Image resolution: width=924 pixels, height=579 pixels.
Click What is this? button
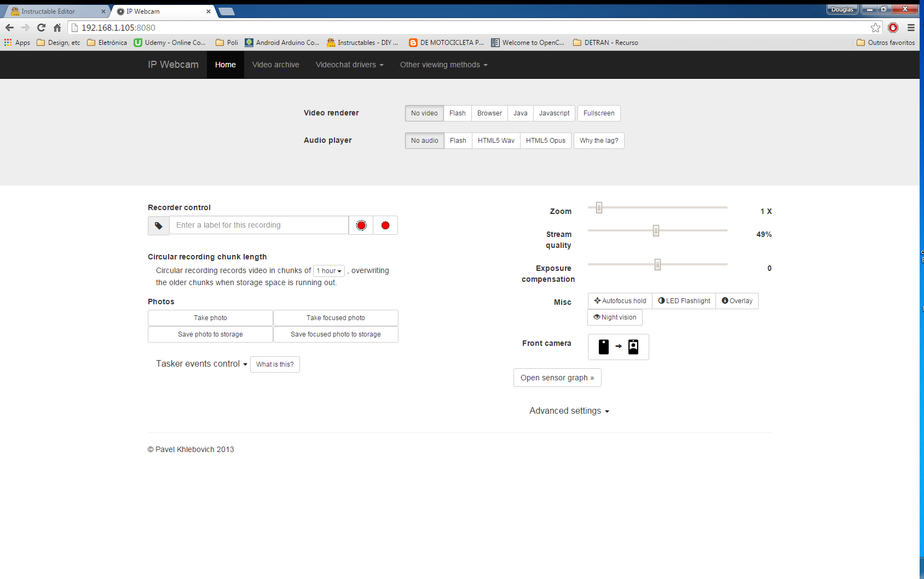(x=275, y=364)
